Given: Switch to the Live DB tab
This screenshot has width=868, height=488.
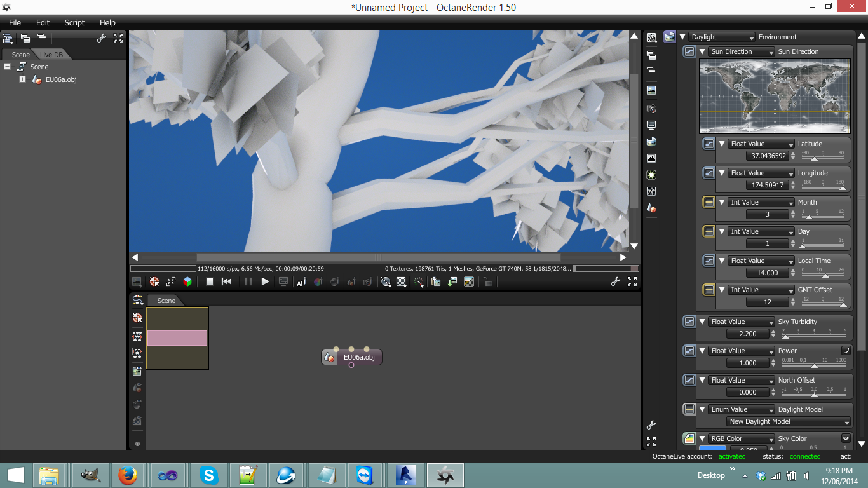Looking at the screenshot, I should point(51,55).
